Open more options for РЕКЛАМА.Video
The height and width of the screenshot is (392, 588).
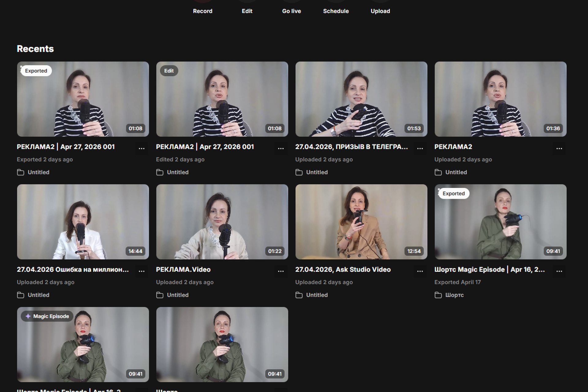(x=281, y=271)
